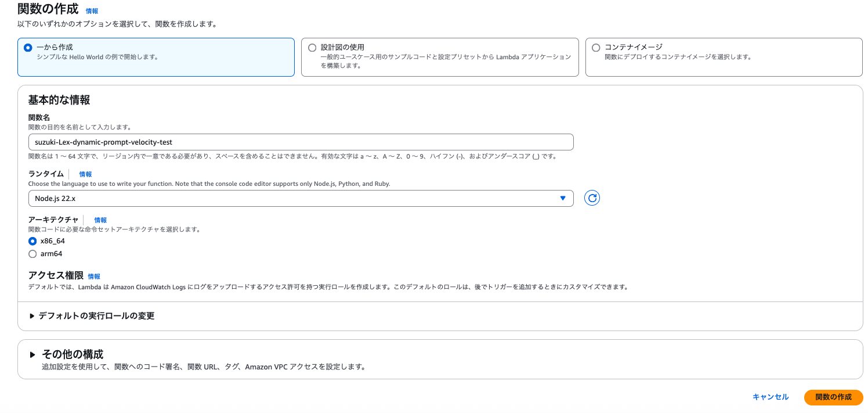Screen dimensions: 868x413
Task: Open the 情報 link beside 関数の作成 heading
Action: point(91,10)
